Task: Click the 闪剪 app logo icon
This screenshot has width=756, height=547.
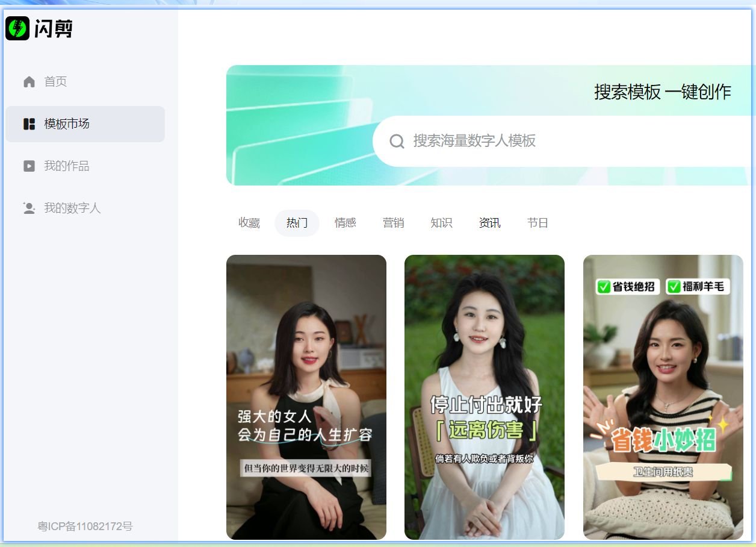Action: [x=17, y=28]
